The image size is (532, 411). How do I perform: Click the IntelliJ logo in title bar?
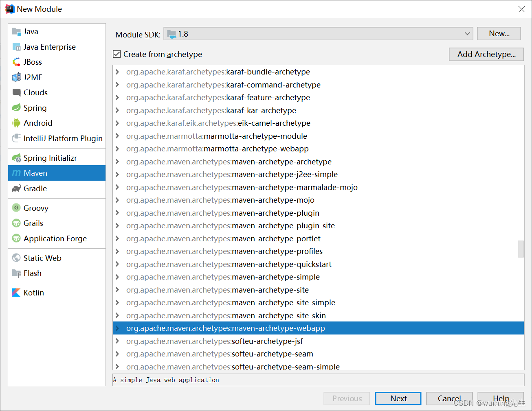pos(10,9)
